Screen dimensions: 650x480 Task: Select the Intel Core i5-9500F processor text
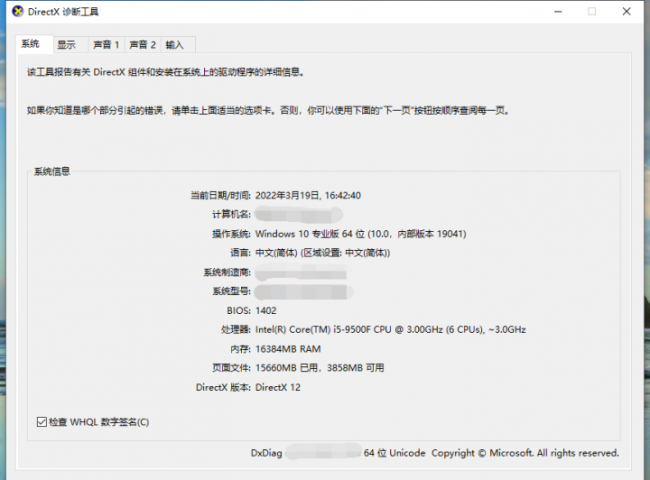tap(390, 330)
